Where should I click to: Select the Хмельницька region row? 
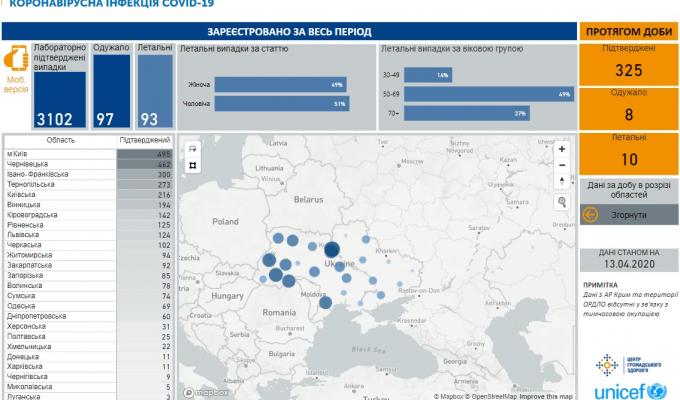[88, 347]
